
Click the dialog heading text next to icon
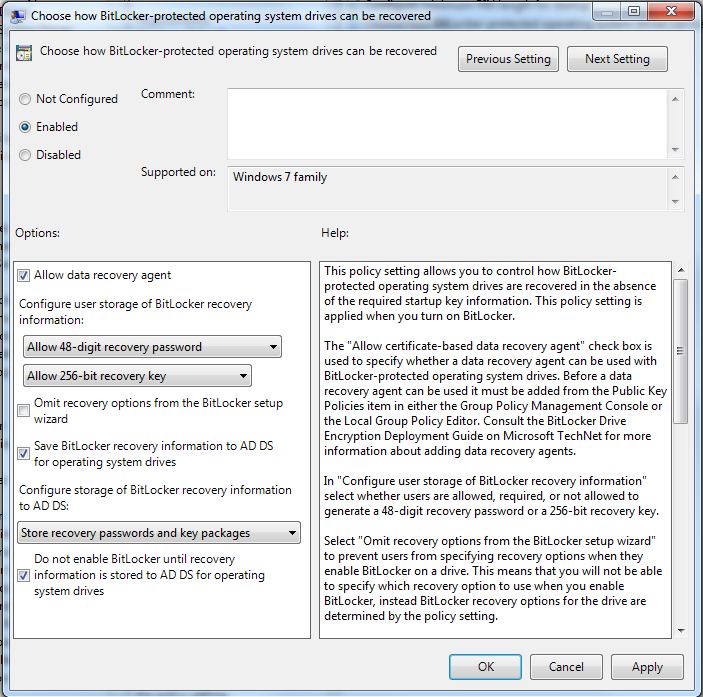point(238,51)
